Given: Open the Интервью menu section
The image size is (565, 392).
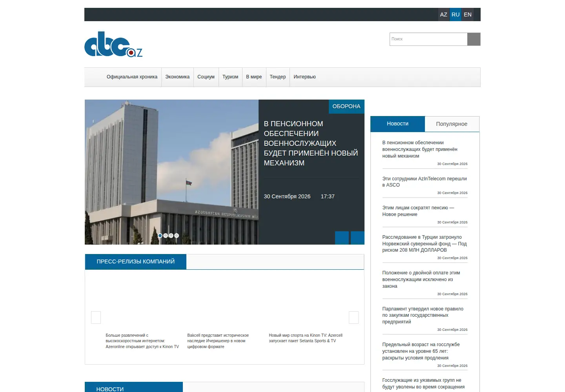Looking at the screenshot, I should [x=304, y=77].
